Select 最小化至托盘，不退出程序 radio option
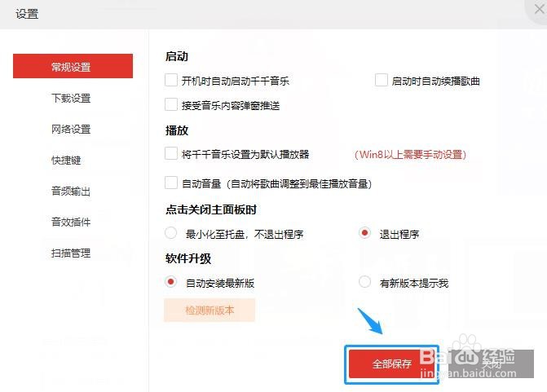Image resolution: width=547 pixels, height=392 pixels. point(171,232)
